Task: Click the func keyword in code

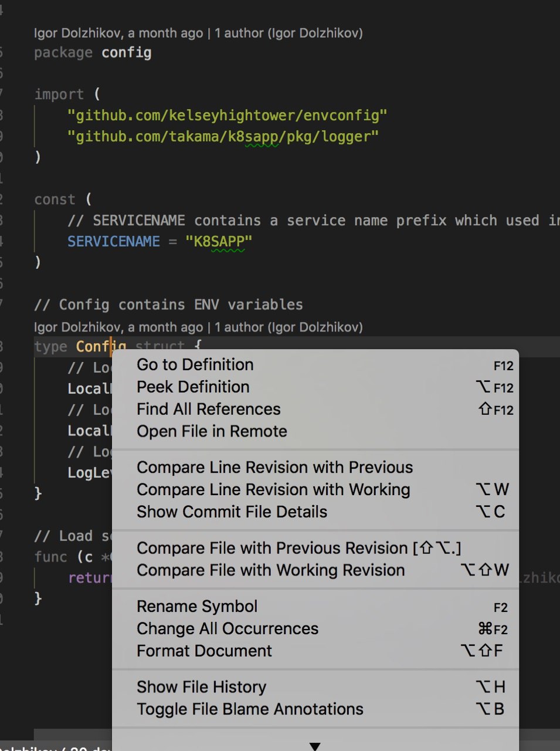Action: 50,557
